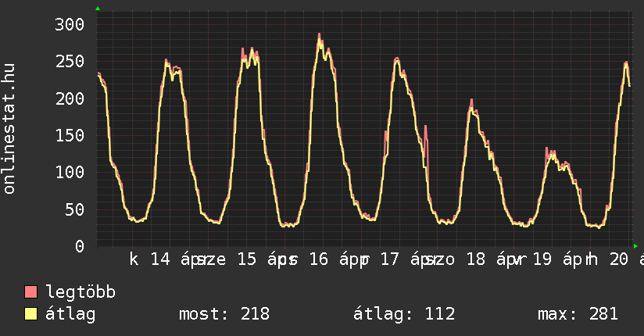Select the 16 ápr date label

coord(332,260)
